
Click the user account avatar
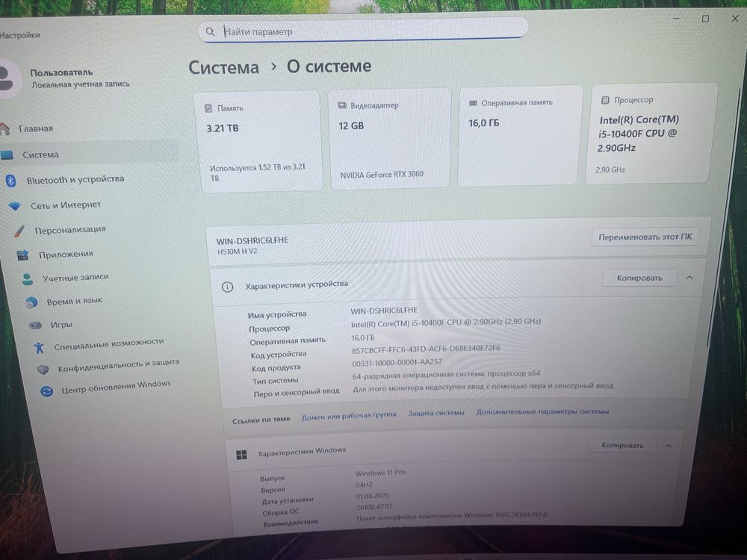click(x=7, y=78)
